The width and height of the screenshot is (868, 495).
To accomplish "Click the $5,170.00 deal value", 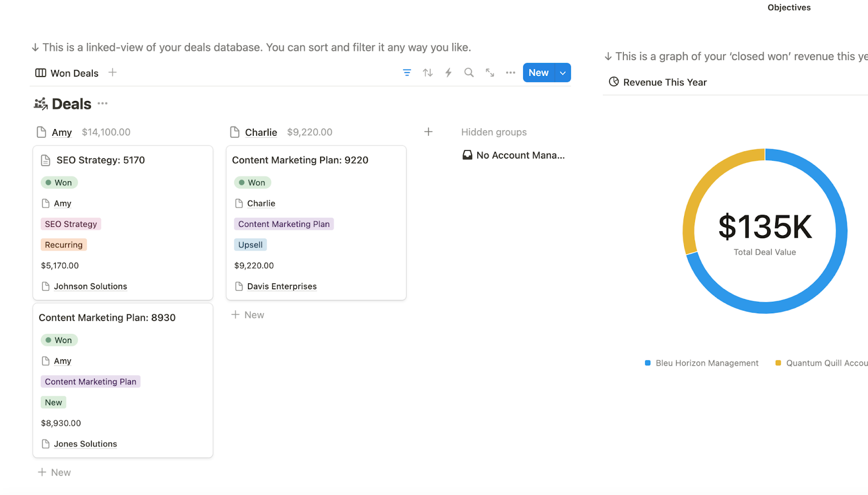I will [x=60, y=265].
